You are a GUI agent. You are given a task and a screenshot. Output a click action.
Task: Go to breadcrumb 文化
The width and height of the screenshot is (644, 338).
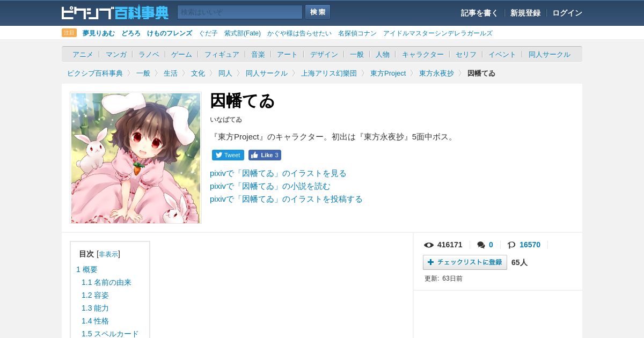198,73
